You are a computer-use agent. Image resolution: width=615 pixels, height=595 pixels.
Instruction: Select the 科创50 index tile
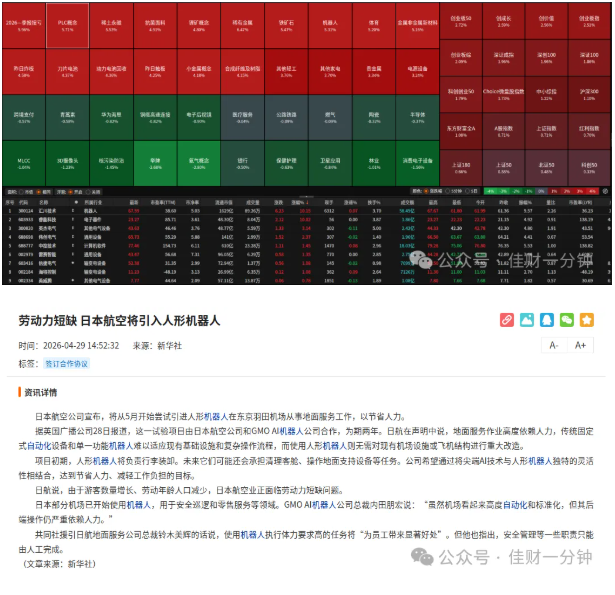coord(589,168)
